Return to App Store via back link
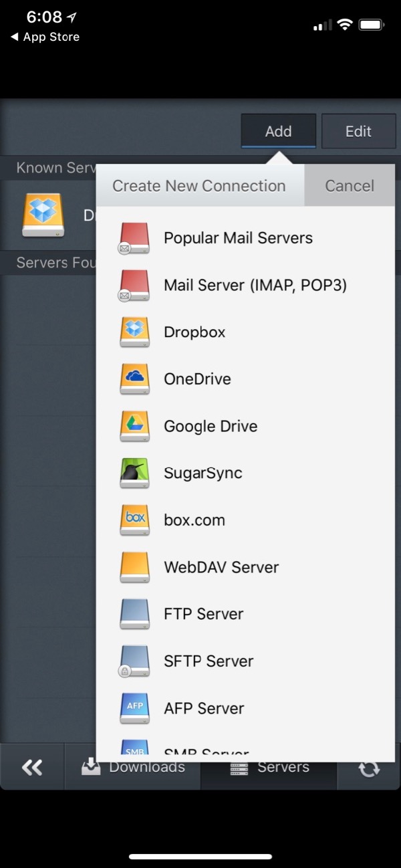Viewport: 401px width, 868px height. tap(45, 37)
